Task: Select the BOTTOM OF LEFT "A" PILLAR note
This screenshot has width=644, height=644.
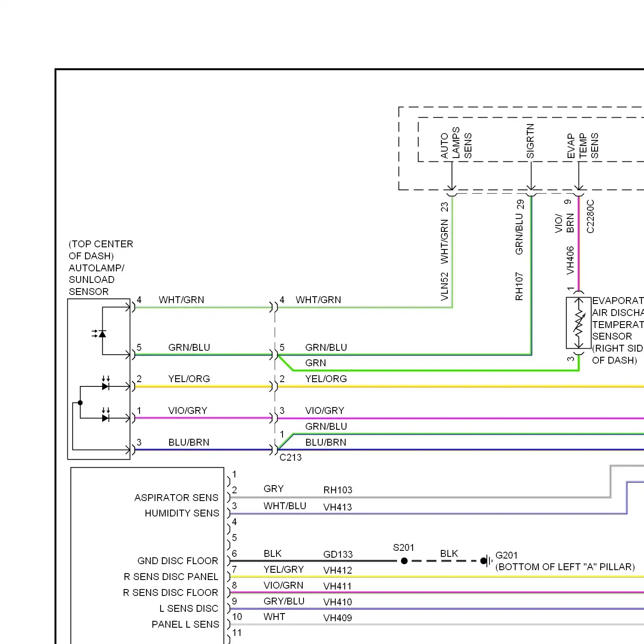Action: click(x=565, y=567)
